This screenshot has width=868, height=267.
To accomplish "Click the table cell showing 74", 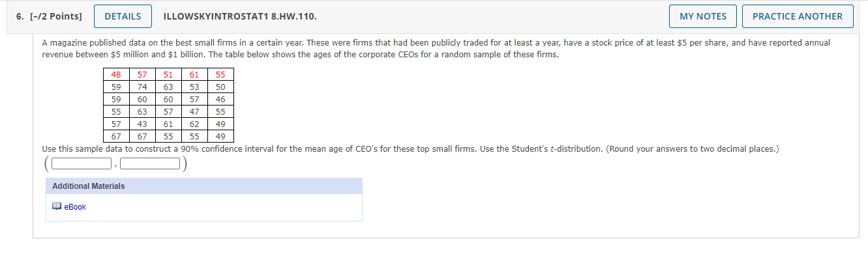I will [142, 87].
